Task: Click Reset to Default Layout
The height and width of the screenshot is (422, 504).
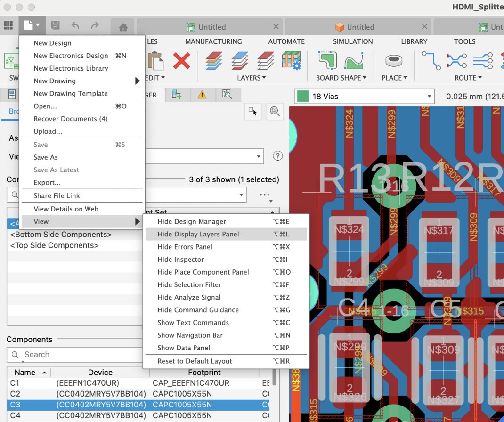Action: click(x=195, y=361)
